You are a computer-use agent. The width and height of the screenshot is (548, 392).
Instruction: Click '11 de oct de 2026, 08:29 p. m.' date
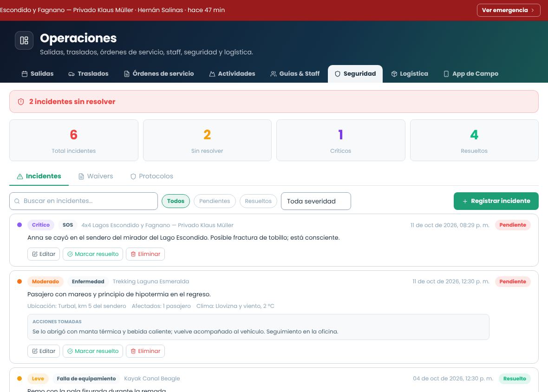(x=450, y=225)
